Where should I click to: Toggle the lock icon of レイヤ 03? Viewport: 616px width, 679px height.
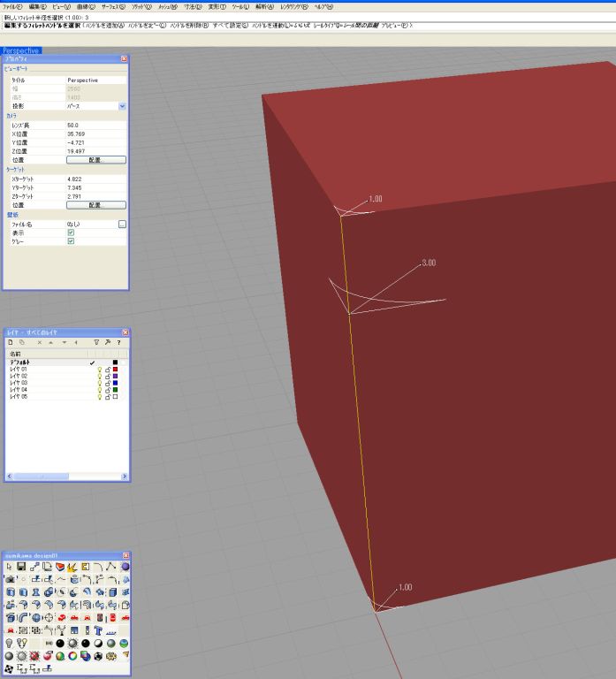107,383
